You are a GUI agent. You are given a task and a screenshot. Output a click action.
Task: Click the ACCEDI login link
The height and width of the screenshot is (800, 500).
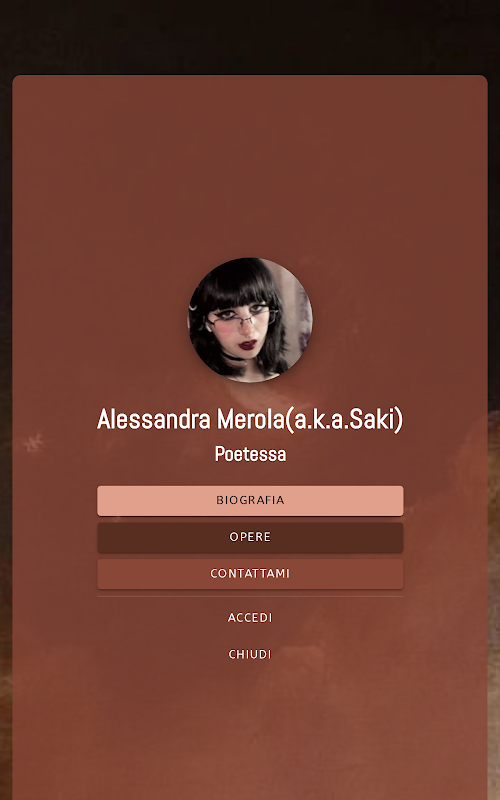pyautogui.click(x=250, y=618)
